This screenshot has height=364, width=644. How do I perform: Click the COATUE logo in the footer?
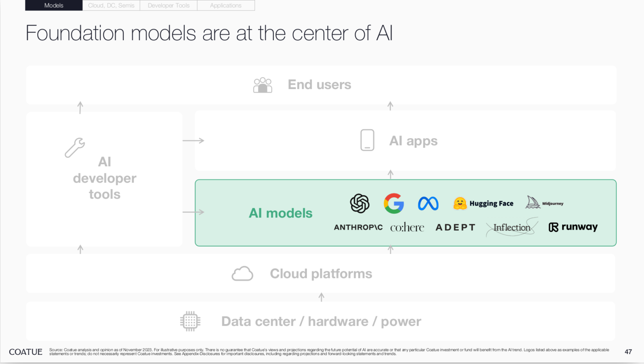tap(26, 352)
